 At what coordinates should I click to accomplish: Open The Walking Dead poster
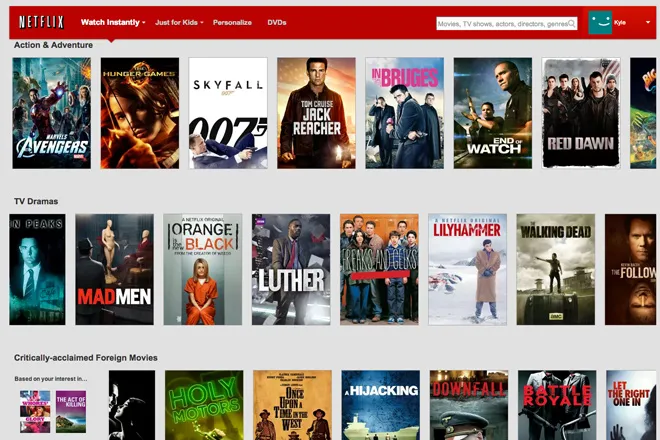click(556, 269)
